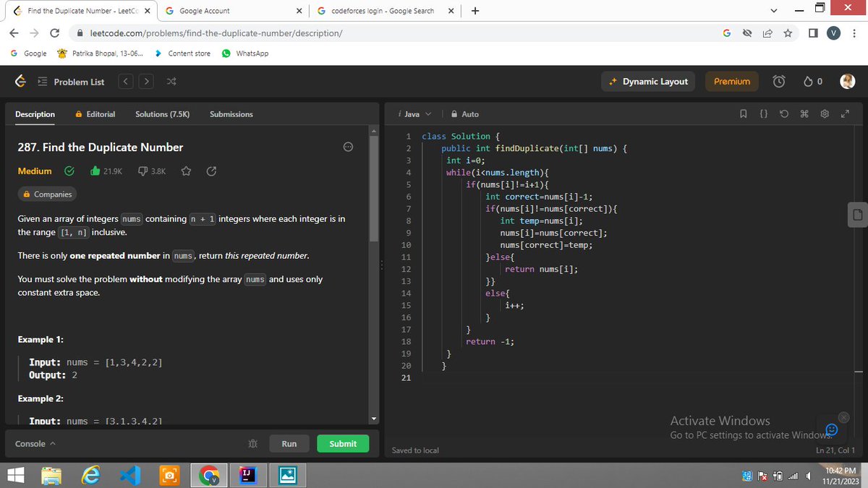Open the blue chat helper icon
The height and width of the screenshot is (488, 868).
coord(831,429)
